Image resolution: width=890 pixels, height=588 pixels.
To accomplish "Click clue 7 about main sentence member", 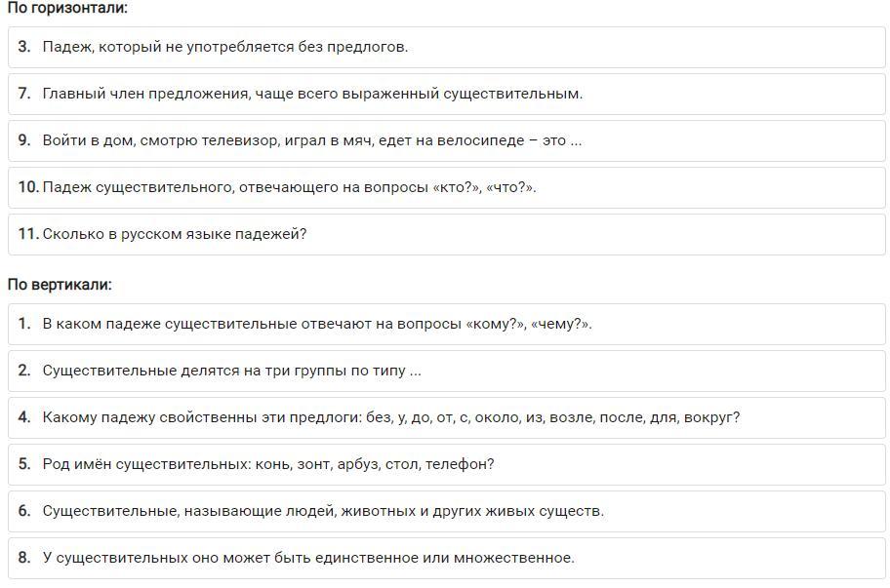I will pyautogui.click(x=446, y=94).
